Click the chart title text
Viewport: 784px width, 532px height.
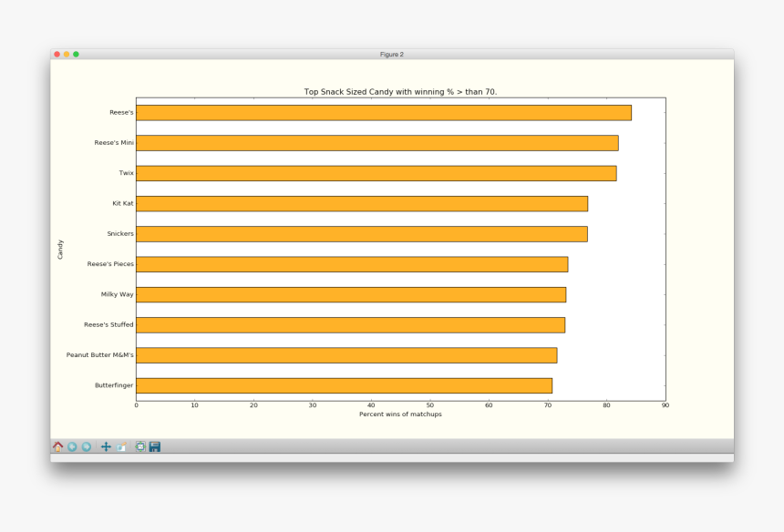tap(400, 92)
